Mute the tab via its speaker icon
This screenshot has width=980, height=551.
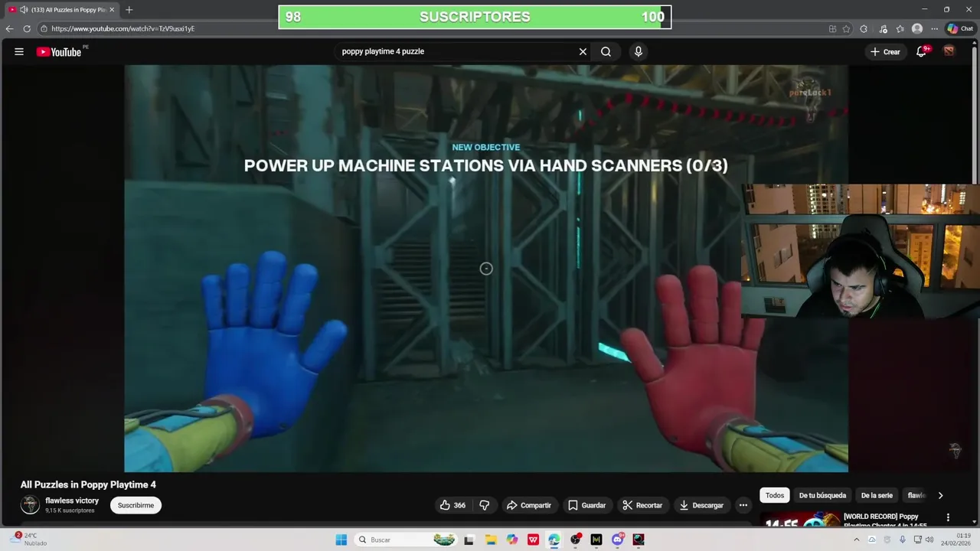pyautogui.click(x=24, y=10)
